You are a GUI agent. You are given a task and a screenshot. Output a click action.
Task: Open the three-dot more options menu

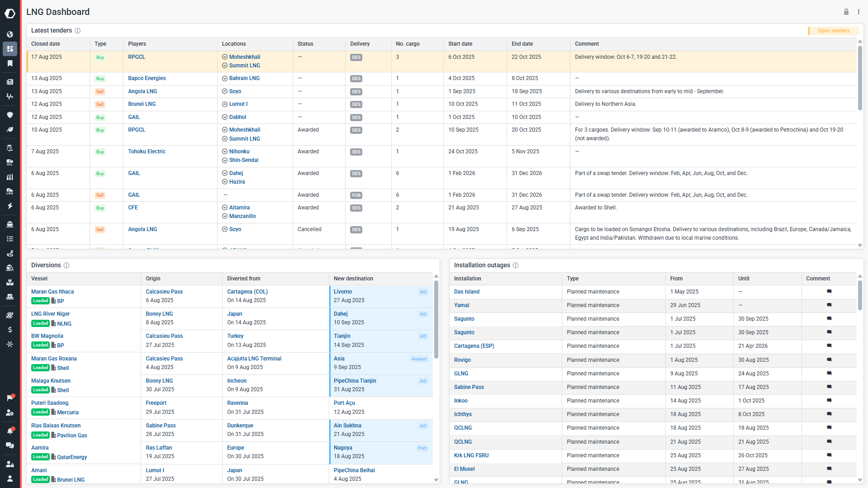[x=859, y=12]
